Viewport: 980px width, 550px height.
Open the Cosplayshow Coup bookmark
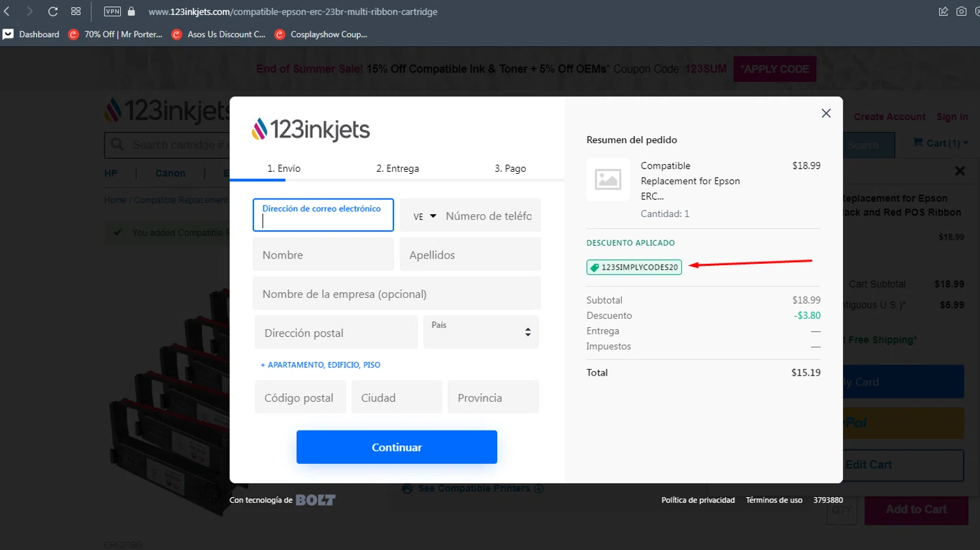321,34
